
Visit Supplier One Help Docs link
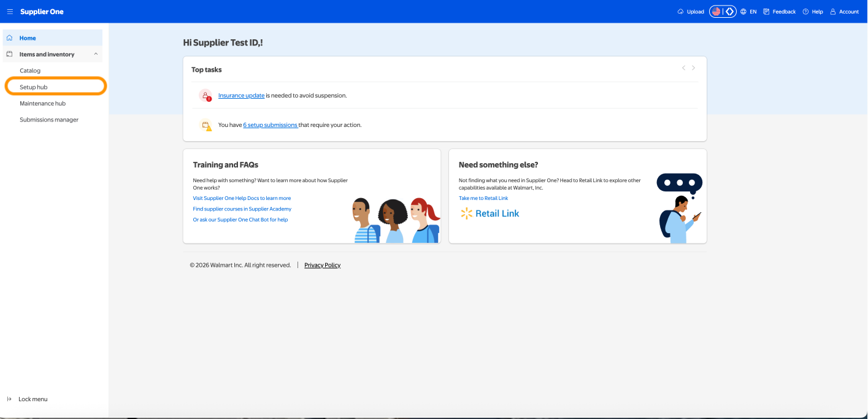[x=242, y=198]
